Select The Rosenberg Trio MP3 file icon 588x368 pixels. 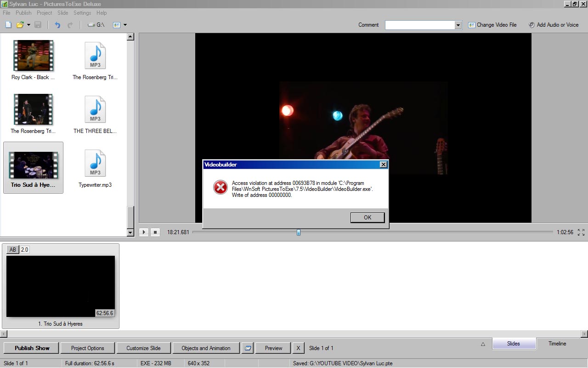95,56
